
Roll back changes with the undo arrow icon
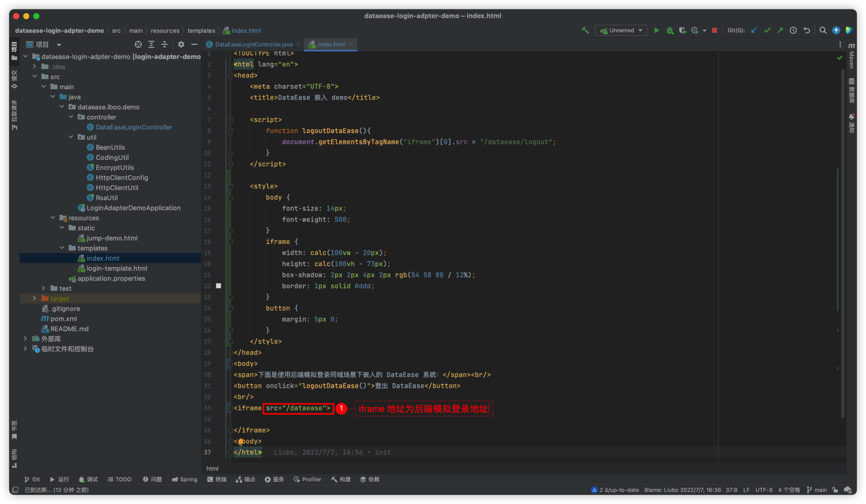pos(806,30)
